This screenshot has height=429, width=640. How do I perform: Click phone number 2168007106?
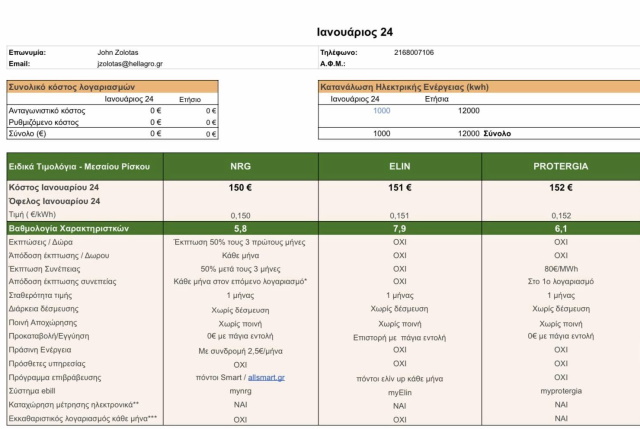[x=413, y=52]
